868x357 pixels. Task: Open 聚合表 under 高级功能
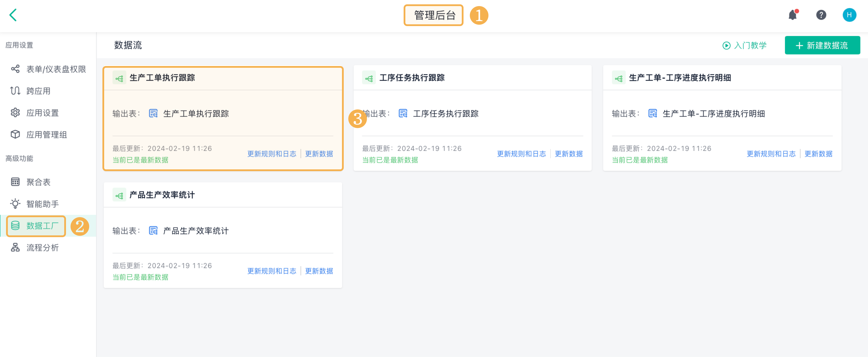coord(48,182)
